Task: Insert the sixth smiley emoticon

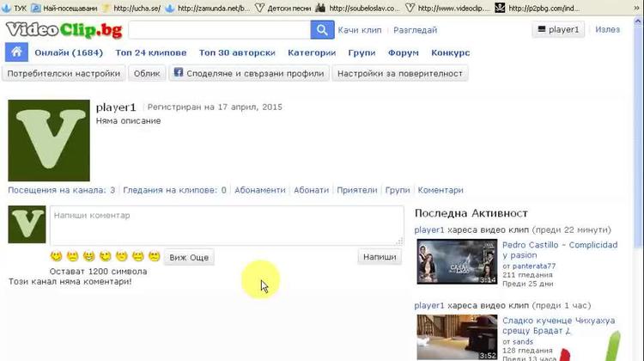Action: (x=138, y=256)
